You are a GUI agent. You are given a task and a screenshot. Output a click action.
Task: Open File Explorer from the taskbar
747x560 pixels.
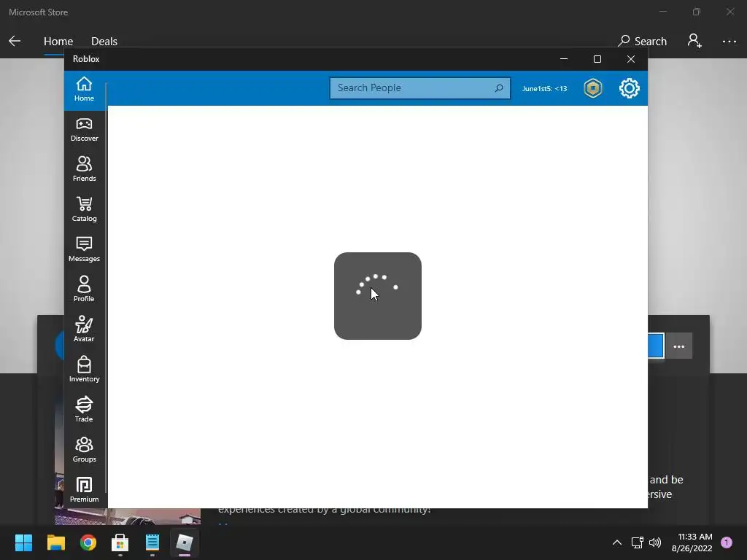(x=55, y=542)
